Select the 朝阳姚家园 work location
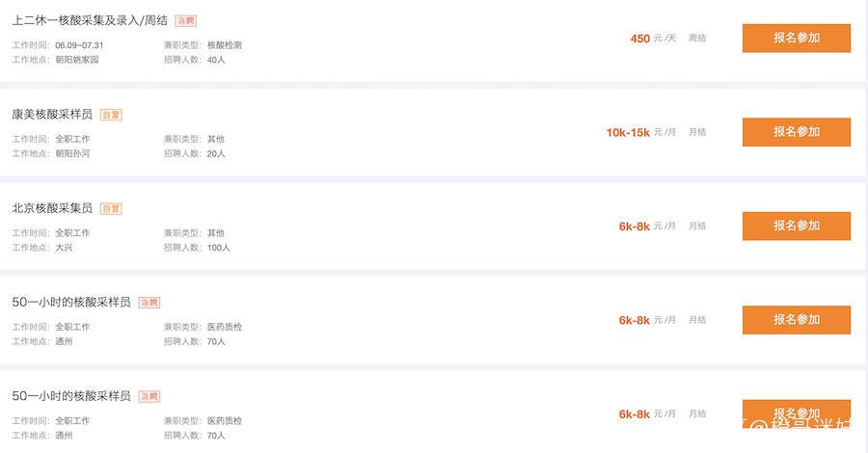 pos(77,60)
